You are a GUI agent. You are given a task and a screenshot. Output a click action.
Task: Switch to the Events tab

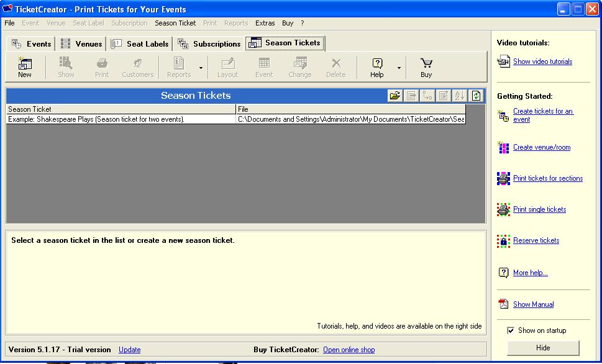(32, 43)
